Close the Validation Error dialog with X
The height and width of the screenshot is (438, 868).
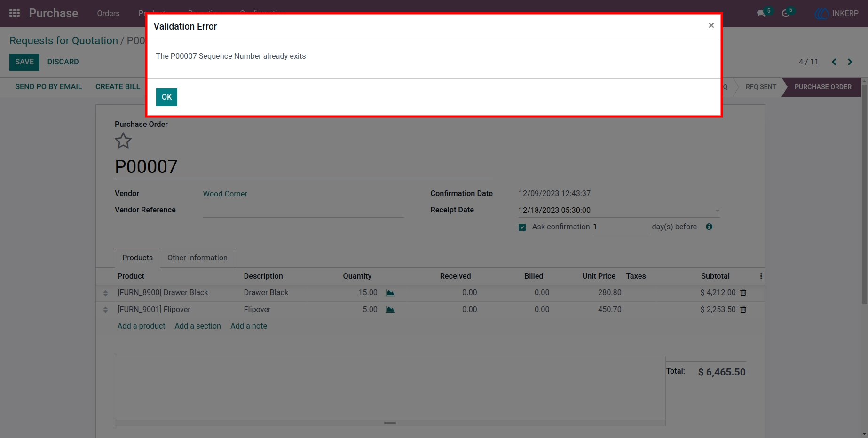point(711,25)
